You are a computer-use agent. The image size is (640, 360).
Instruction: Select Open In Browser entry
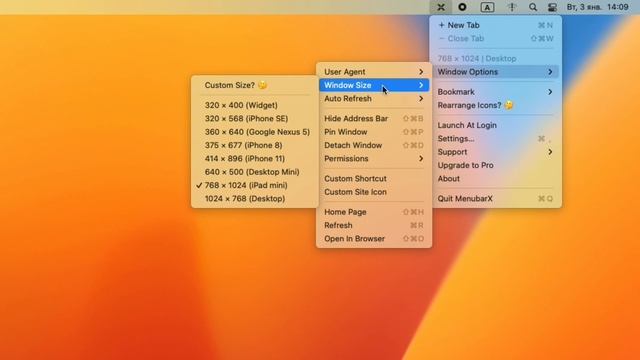pyautogui.click(x=374, y=239)
